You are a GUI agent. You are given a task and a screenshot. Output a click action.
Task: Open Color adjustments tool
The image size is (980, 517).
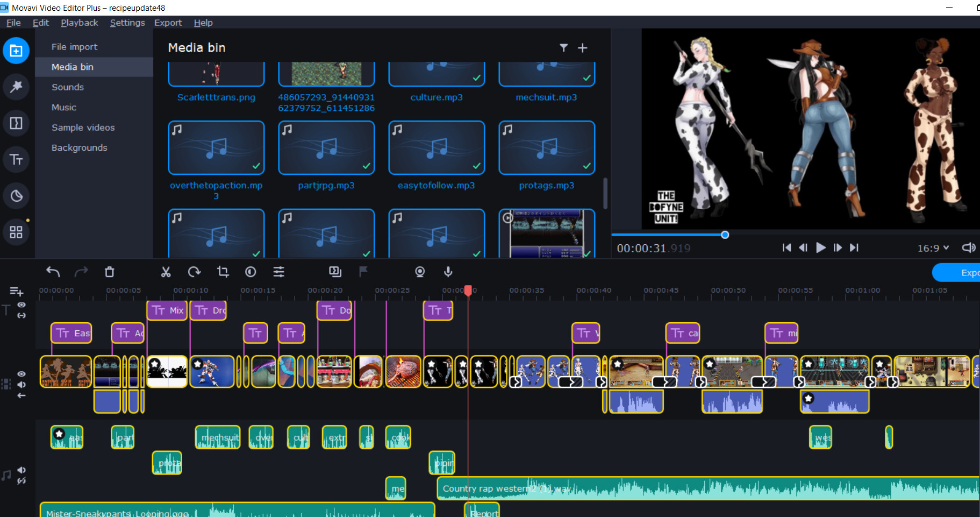251,272
